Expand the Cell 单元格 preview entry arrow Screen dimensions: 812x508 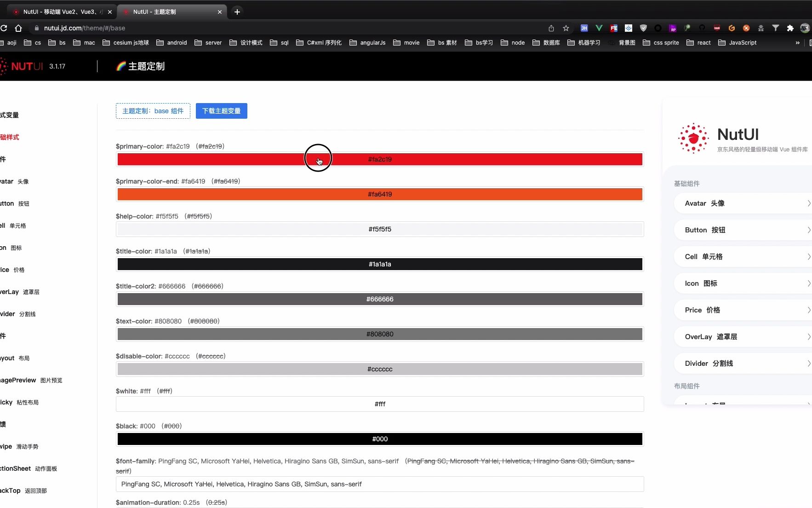pyautogui.click(x=808, y=257)
